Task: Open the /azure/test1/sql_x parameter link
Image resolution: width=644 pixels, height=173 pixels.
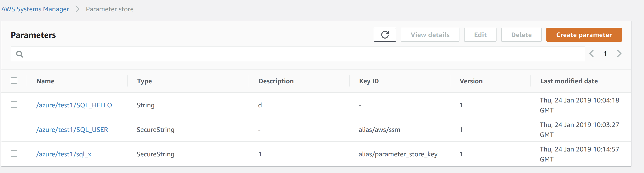Action: 64,154
